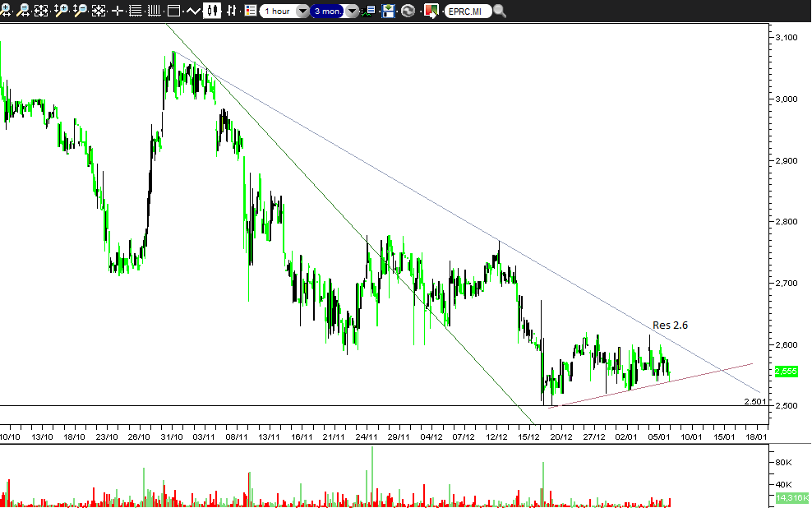Click the horizontal fit-to-window icon
Screen dimensions: 812x508
41,11
